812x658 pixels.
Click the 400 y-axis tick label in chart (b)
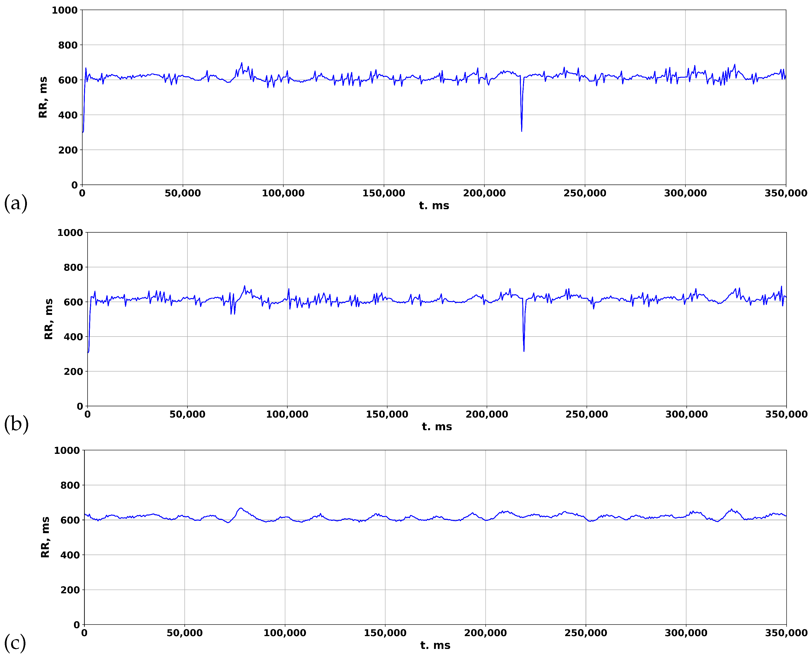73,337
